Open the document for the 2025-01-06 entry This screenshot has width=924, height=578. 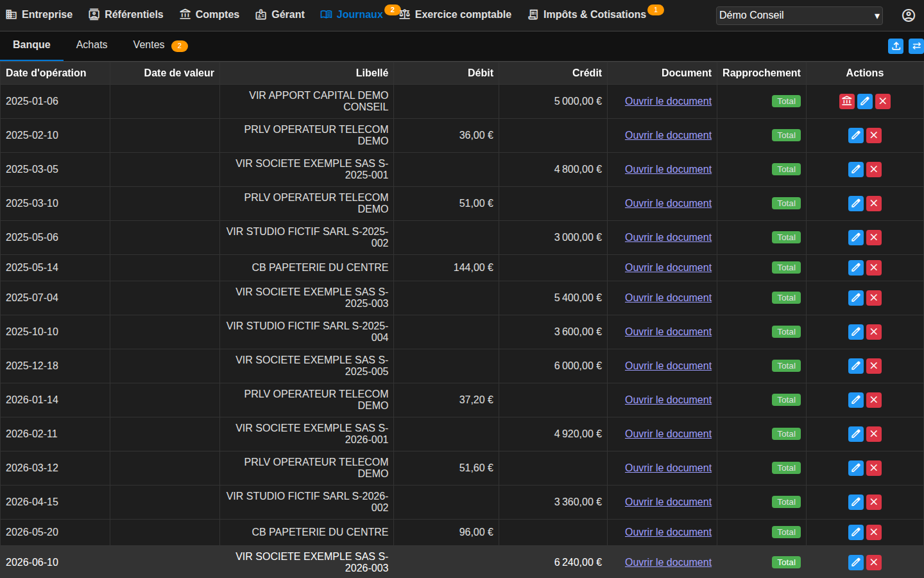[x=668, y=101]
